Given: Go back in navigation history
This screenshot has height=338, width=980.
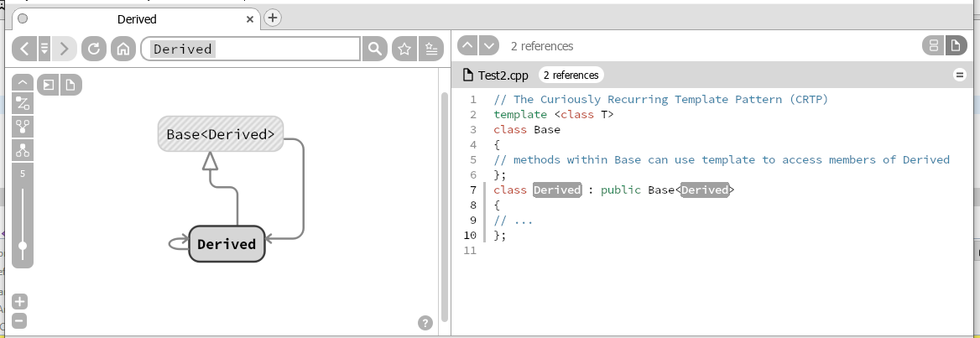Looking at the screenshot, I should pos(23,49).
